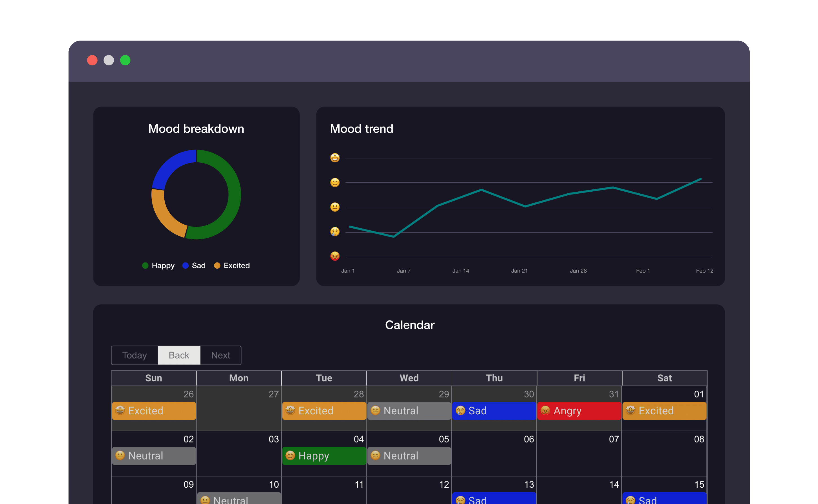Toggle the Excited legend item in Mood breakdown

point(232,265)
